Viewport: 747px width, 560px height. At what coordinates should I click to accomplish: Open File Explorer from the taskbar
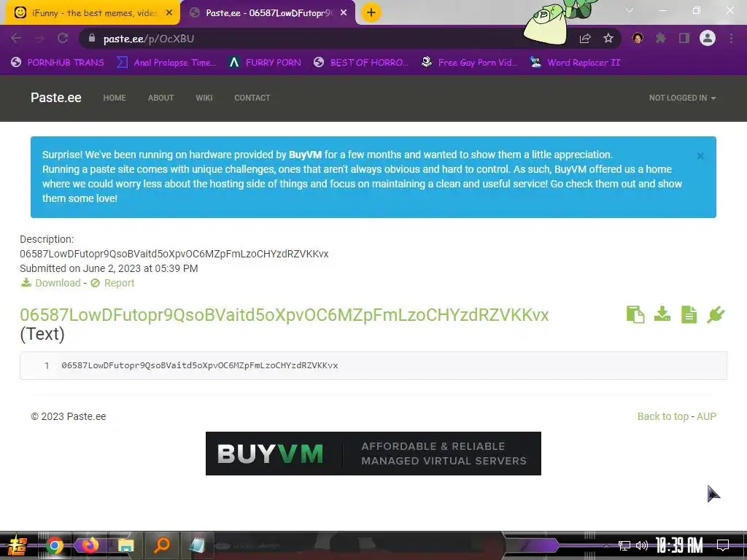pos(125,545)
